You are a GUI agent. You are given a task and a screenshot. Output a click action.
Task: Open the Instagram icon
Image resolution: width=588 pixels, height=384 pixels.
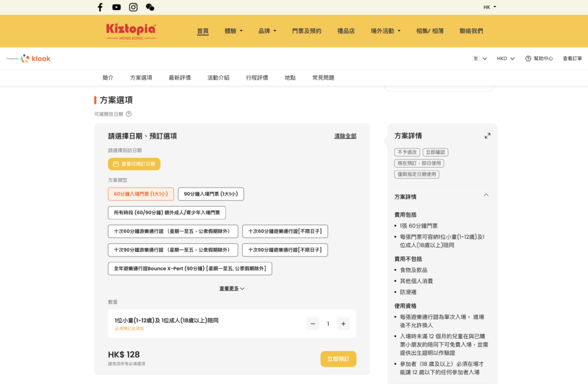pos(133,7)
